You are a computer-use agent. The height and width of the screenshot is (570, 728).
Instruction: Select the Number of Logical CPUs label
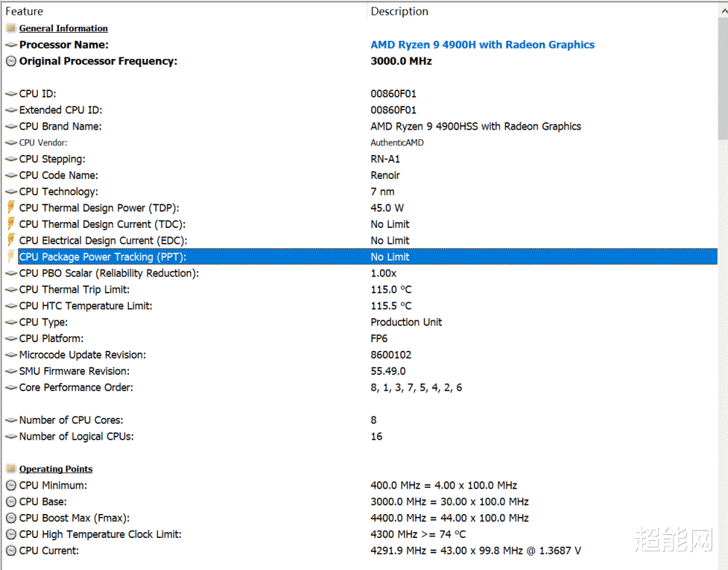pos(76,436)
